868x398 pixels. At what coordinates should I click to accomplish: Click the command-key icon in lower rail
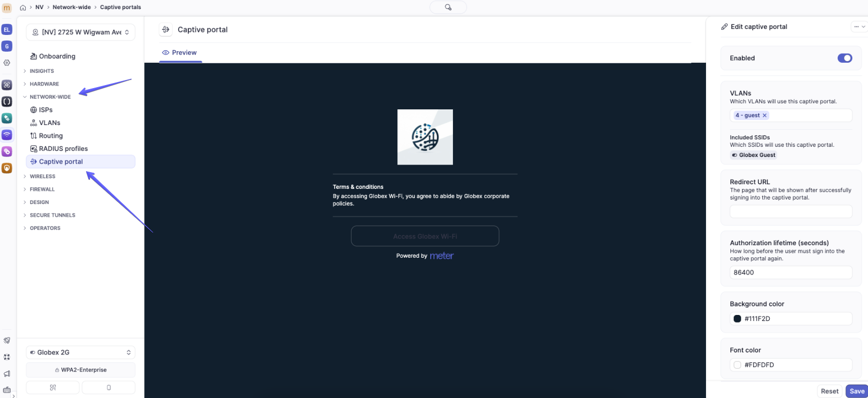[7, 357]
